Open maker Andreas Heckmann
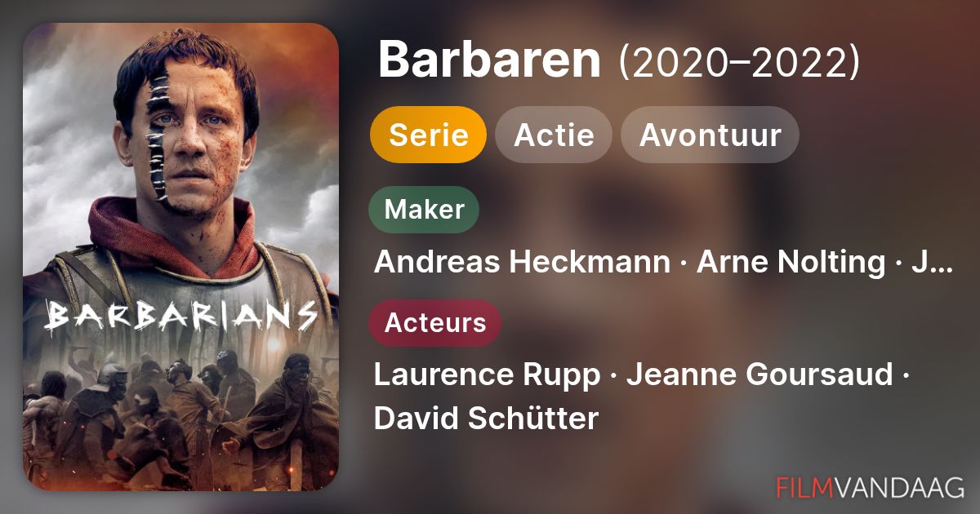 point(521,263)
